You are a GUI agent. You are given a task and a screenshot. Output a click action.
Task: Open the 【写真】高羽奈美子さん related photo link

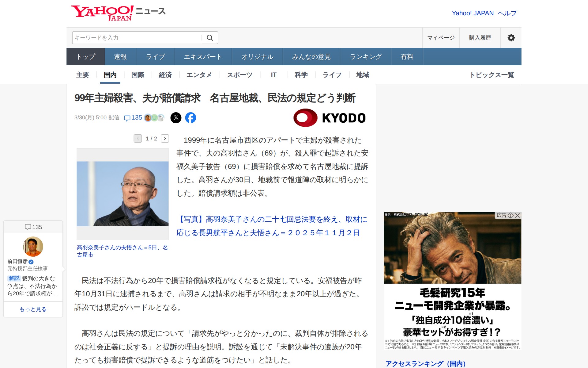(x=272, y=226)
